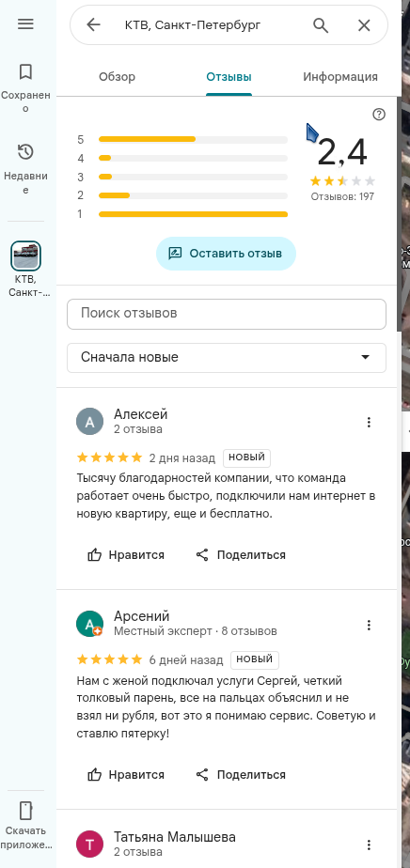Click Алексей's five-star rating
The image size is (410, 868).
110,457
